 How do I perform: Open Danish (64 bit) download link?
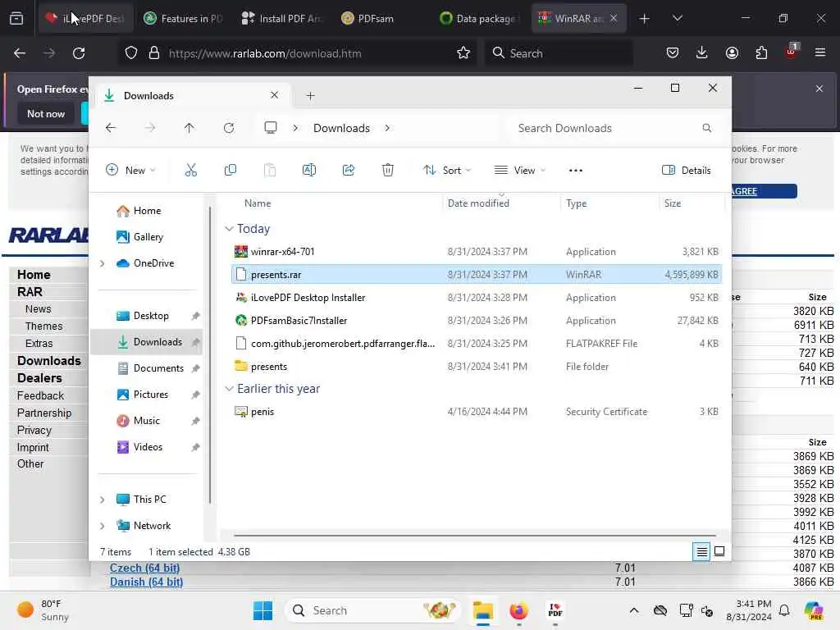point(146,582)
